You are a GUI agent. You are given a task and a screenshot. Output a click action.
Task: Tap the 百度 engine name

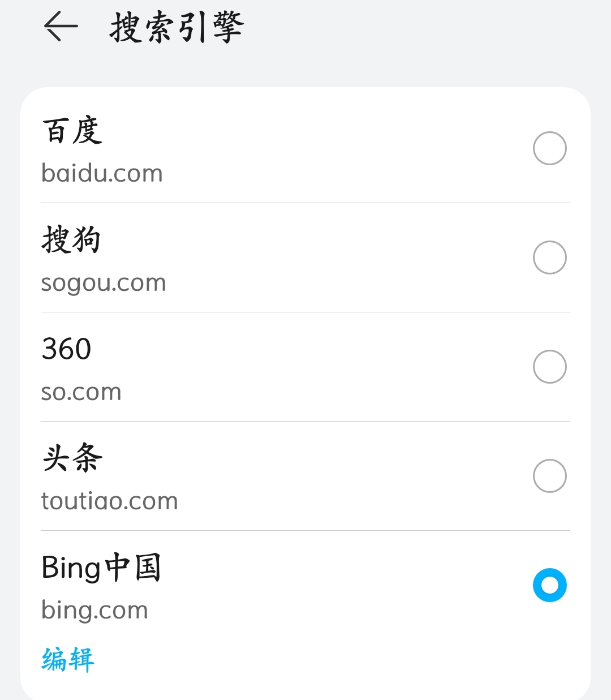(x=72, y=131)
